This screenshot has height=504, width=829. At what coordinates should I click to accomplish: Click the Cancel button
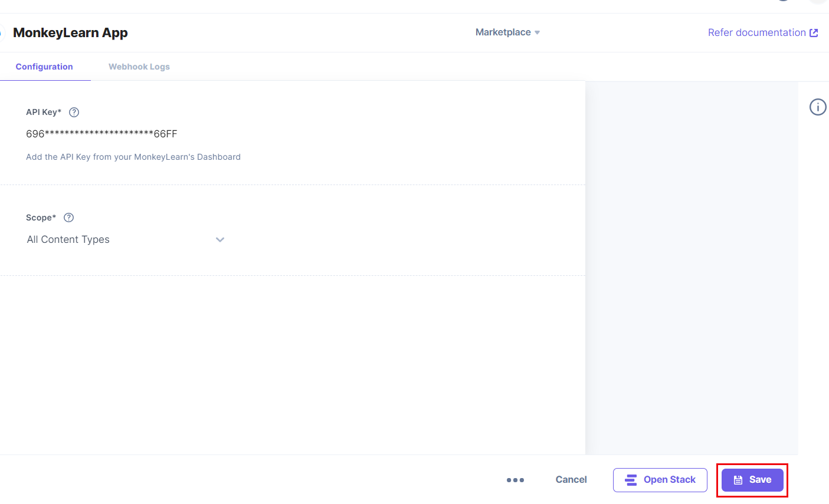point(571,480)
